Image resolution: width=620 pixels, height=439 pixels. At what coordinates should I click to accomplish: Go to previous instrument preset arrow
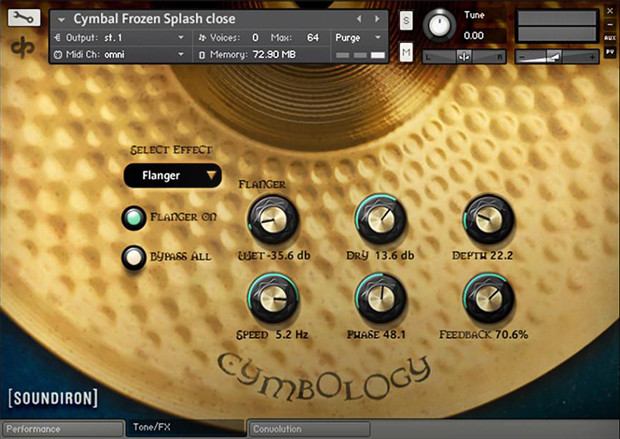pyautogui.click(x=359, y=19)
